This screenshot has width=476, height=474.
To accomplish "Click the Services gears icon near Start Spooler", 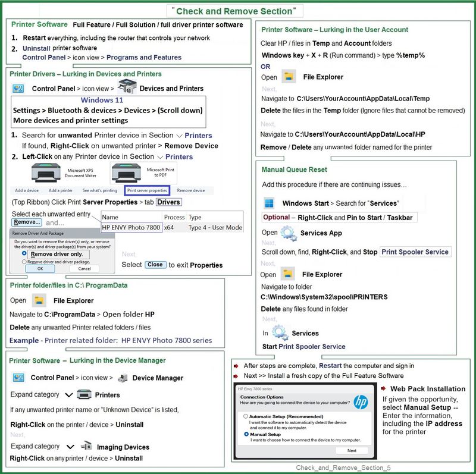I will pos(280,332).
